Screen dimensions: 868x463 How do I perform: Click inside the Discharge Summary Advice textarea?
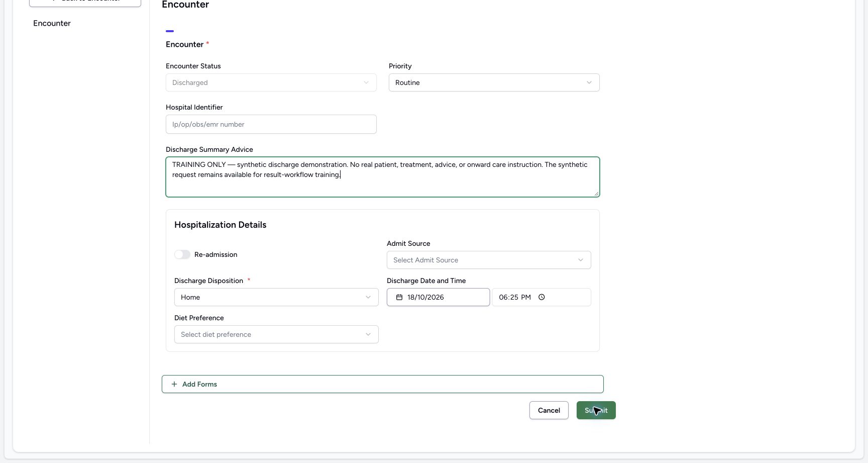pos(383,177)
